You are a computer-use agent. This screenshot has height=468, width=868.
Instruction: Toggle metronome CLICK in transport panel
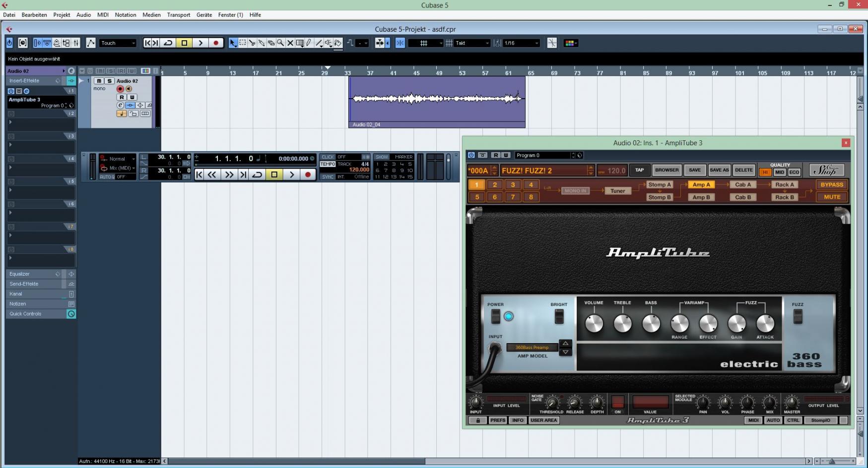point(328,157)
